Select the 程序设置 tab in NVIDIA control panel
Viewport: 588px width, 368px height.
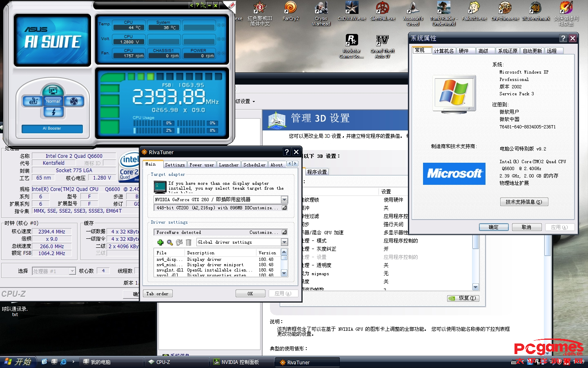pyautogui.click(x=317, y=172)
